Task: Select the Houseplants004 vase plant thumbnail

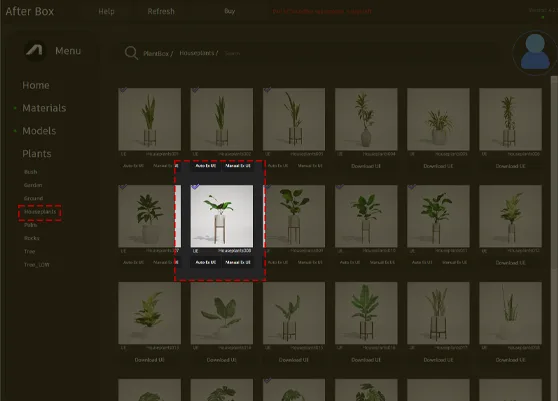Action: click(366, 119)
